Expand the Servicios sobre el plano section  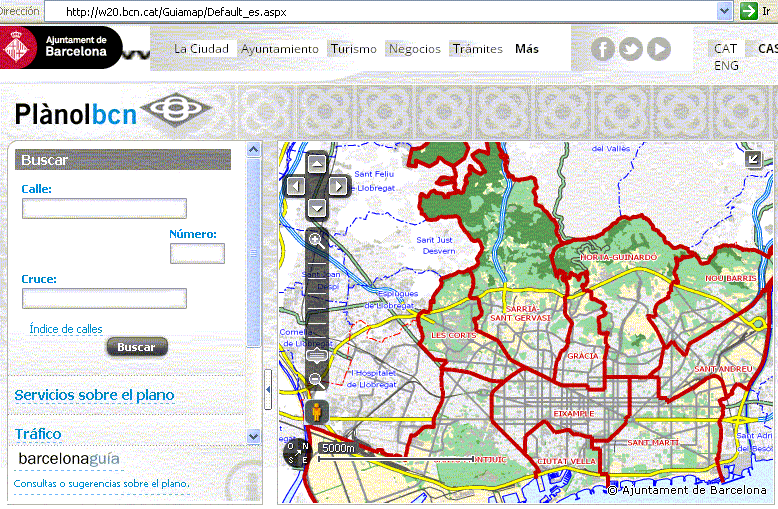point(94,395)
